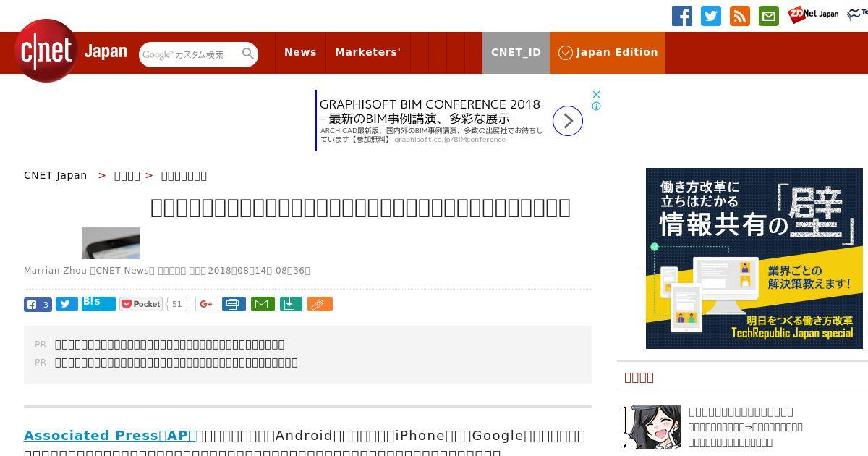Click the ad's circular arrow button

coord(568,121)
